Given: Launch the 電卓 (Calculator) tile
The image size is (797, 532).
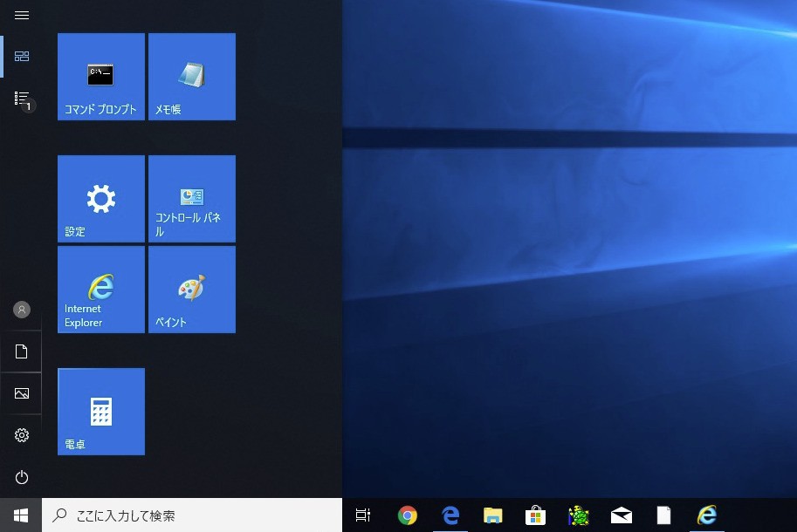Looking at the screenshot, I should point(100,411).
